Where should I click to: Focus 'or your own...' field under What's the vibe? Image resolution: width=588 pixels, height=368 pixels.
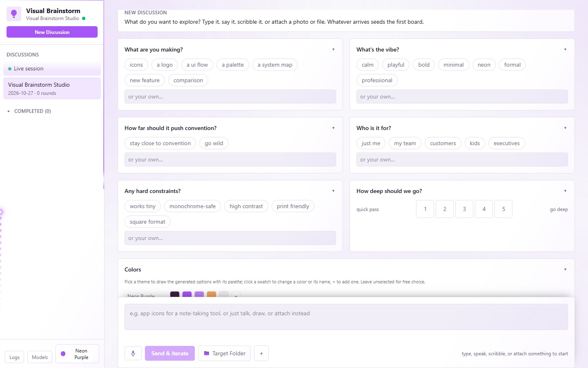coord(462,96)
